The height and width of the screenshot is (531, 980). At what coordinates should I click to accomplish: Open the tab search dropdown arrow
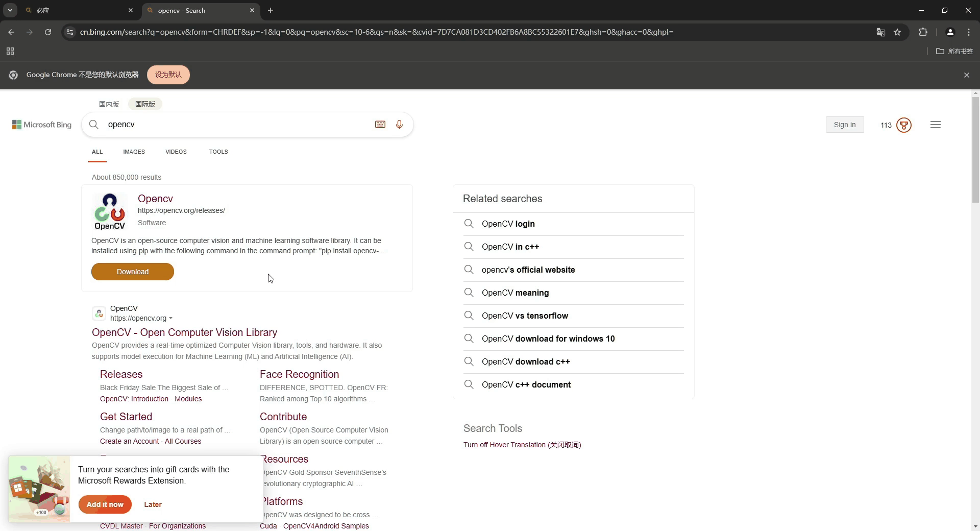[x=10, y=10]
